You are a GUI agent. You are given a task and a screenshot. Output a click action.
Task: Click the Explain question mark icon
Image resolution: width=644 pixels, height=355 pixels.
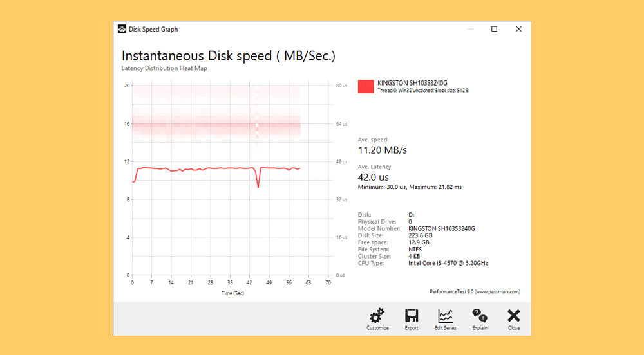(x=479, y=318)
